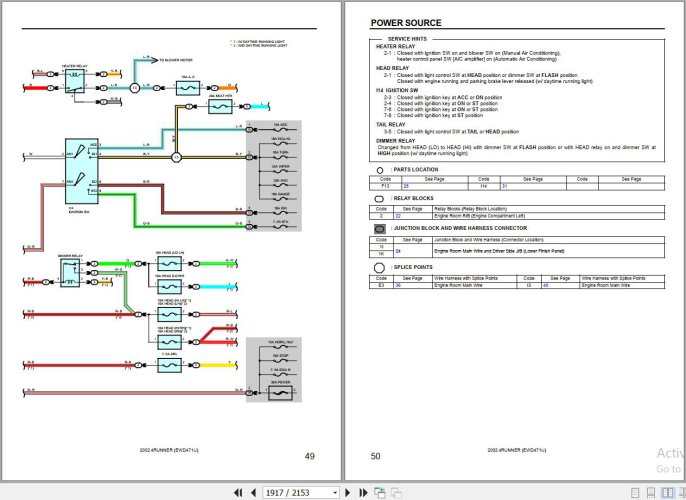686x500 pixels.
Task: Click the SERVICE HINTS label
Action: click(407, 39)
